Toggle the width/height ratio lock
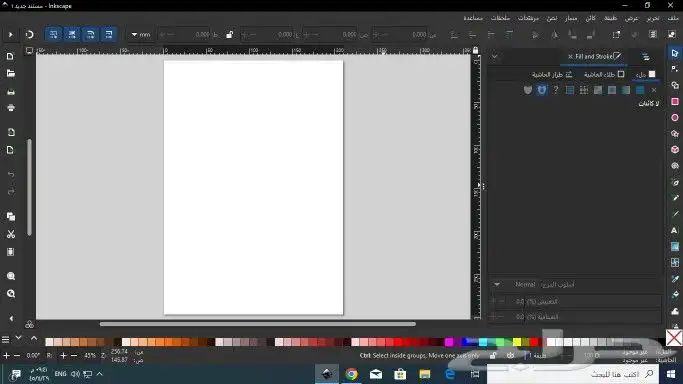Viewport: 683px width, 384px height. click(230, 34)
